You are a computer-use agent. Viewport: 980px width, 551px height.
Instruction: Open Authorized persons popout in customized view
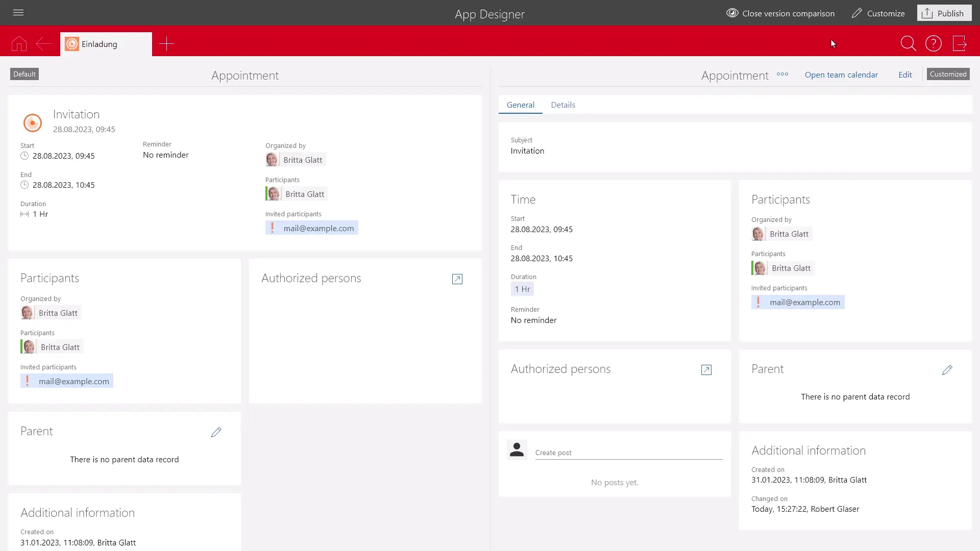[706, 370]
